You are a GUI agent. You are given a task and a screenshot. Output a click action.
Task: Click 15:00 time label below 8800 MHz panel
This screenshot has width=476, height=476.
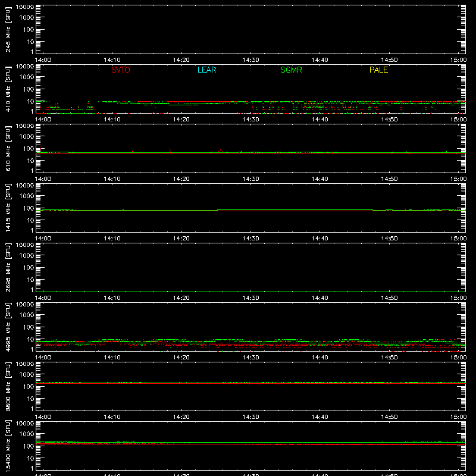click(x=458, y=417)
